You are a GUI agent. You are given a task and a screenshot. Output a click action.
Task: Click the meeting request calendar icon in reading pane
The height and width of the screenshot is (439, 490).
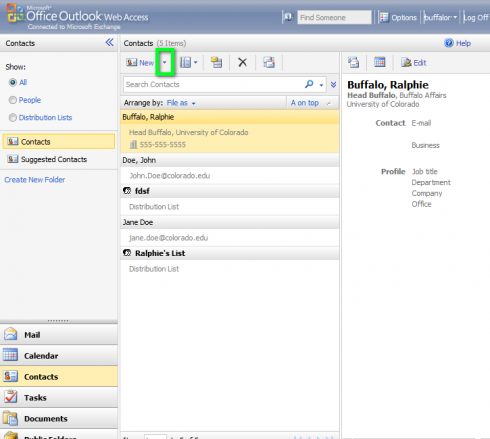(380, 62)
